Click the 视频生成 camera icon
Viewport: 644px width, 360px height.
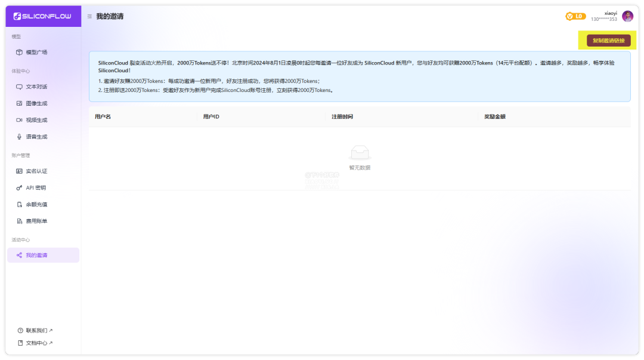click(19, 120)
